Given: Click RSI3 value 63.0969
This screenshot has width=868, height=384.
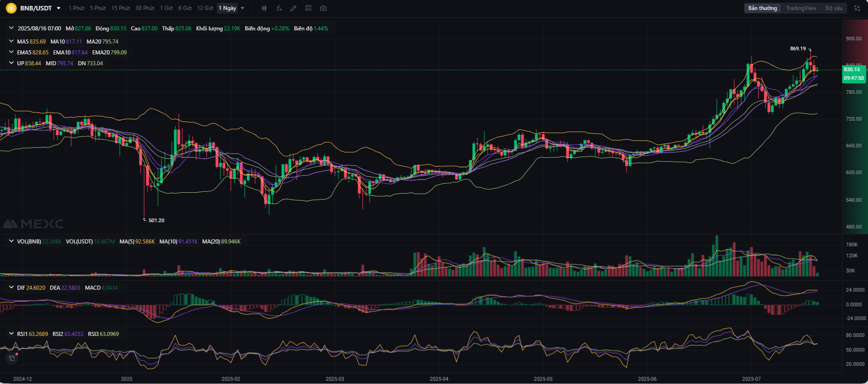Looking at the screenshot, I should click(110, 334).
